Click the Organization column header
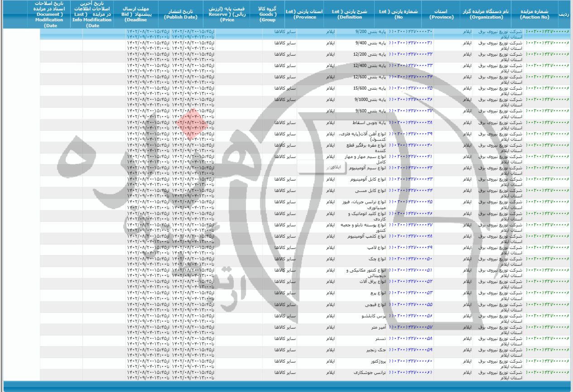Screen dimensions: 573x392 (486, 14)
